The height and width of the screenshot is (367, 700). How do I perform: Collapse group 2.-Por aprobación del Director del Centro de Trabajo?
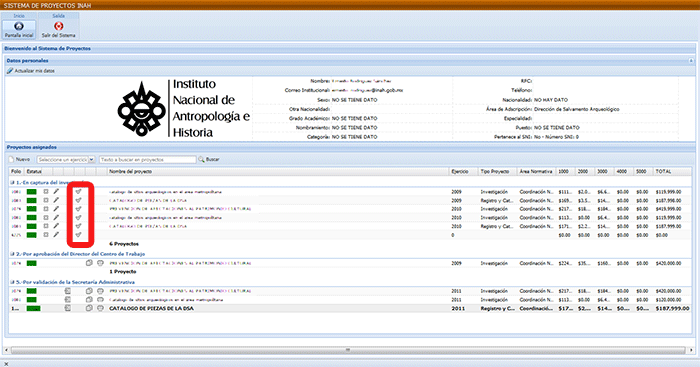[x=12, y=254]
